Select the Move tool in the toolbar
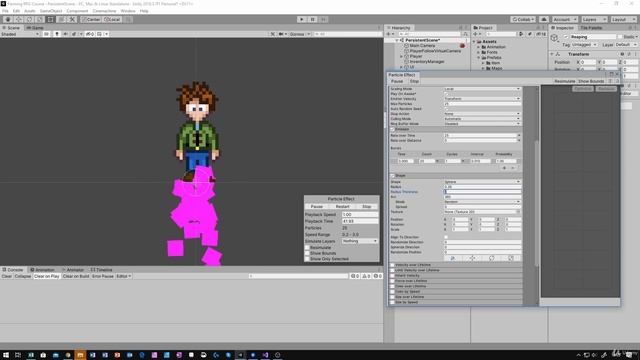640x360 pixels. 18,19
